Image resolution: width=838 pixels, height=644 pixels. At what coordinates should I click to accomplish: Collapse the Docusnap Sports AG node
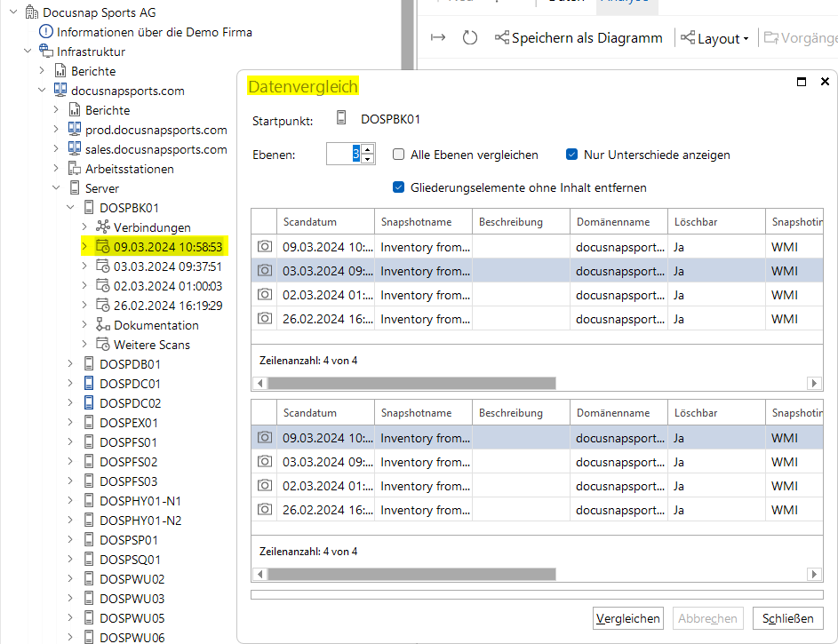pos(13,12)
